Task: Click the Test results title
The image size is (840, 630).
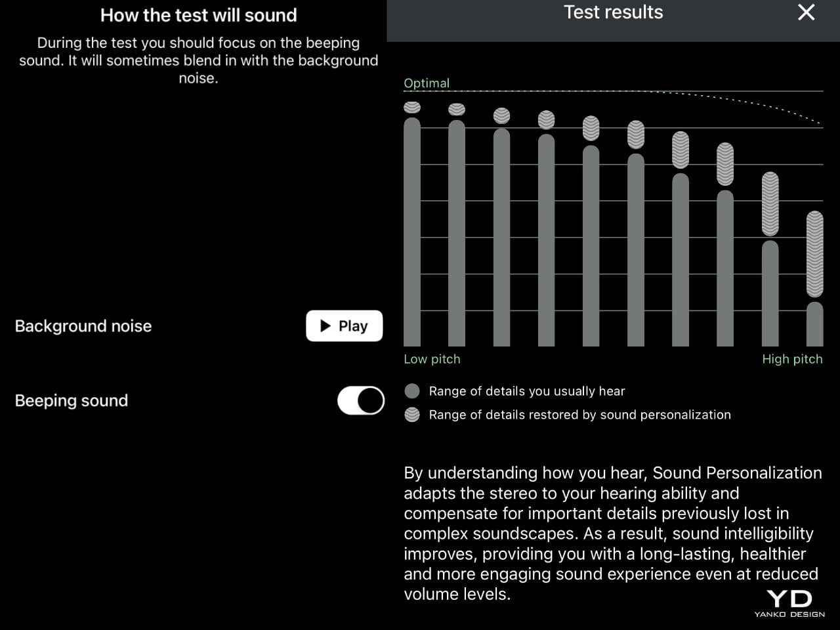Action: click(613, 12)
